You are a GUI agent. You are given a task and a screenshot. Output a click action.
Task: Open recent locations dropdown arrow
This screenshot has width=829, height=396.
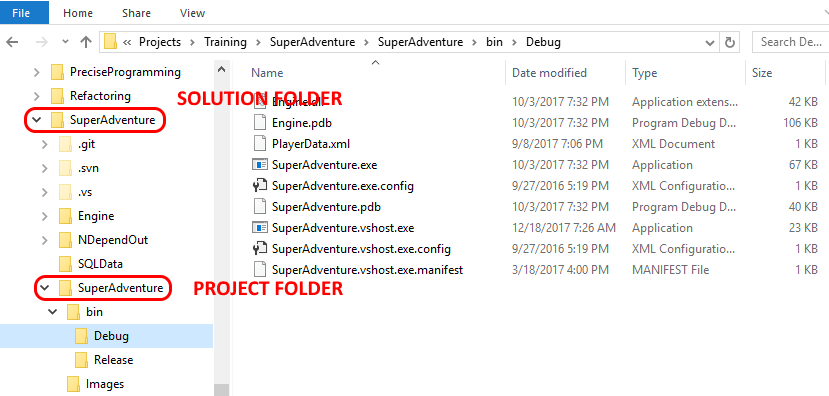point(65,41)
